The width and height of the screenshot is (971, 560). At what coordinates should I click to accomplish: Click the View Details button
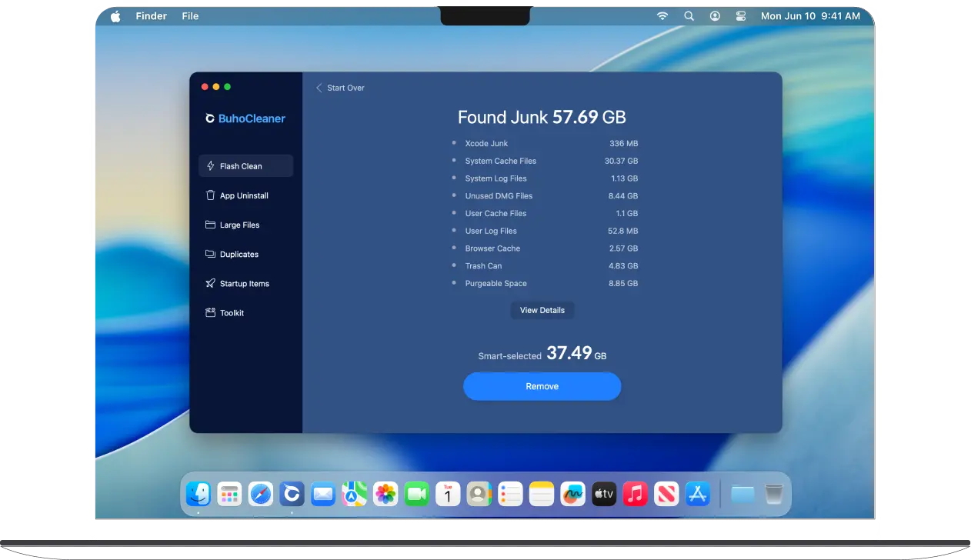point(542,310)
